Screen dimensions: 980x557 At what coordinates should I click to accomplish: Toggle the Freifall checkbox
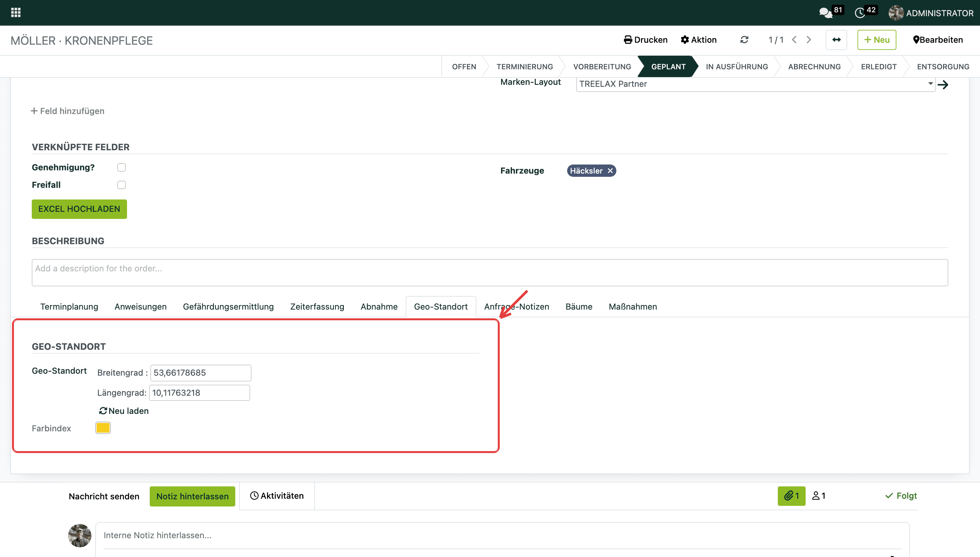(121, 185)
